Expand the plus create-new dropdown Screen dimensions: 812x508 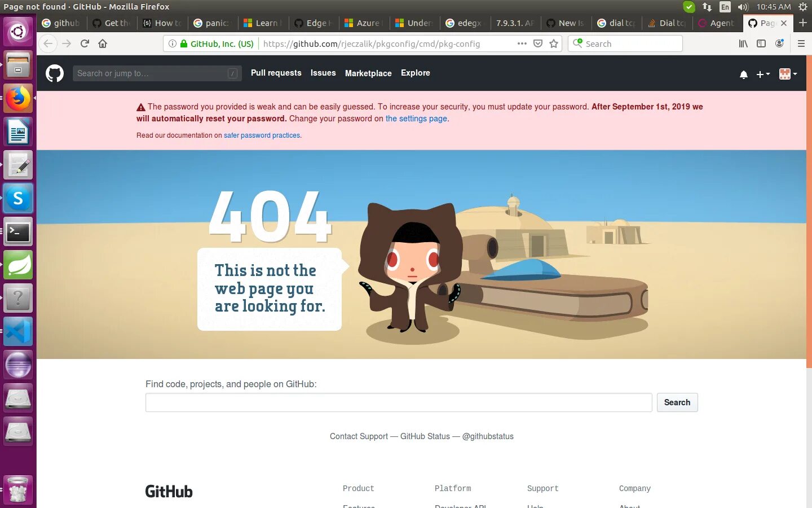click(763, 75)
